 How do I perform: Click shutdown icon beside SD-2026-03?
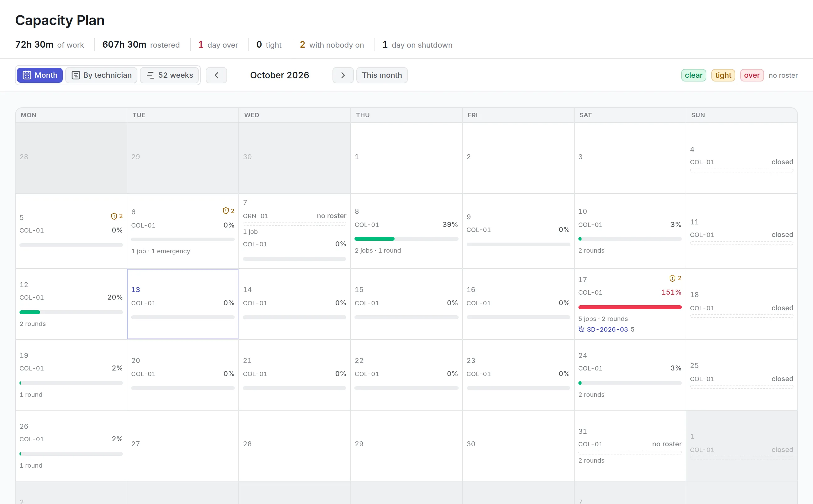581,329
